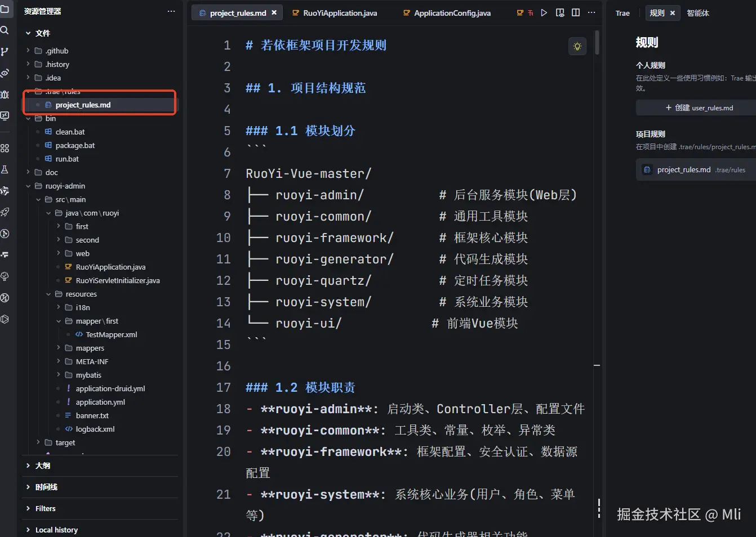The width and height of the screenshot is (756, 537).
Task: Open the Markdown preview icon in editor toolbar
Action: (x=560, y=12)
